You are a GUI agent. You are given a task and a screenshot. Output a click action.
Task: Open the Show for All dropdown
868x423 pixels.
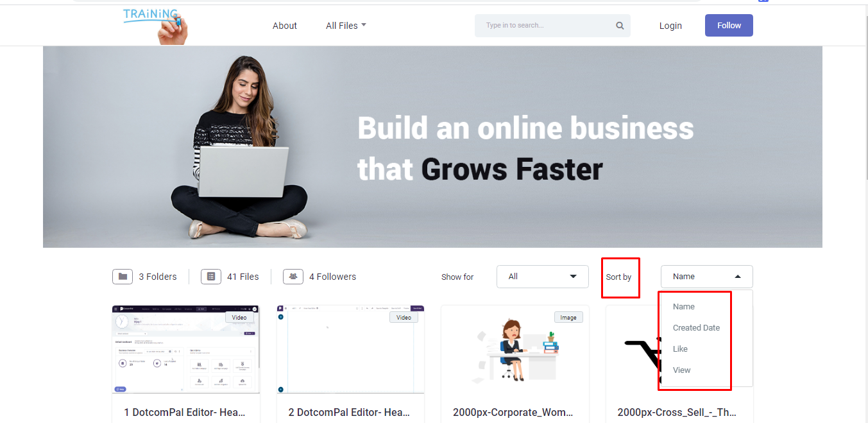(x=543, y=277)
